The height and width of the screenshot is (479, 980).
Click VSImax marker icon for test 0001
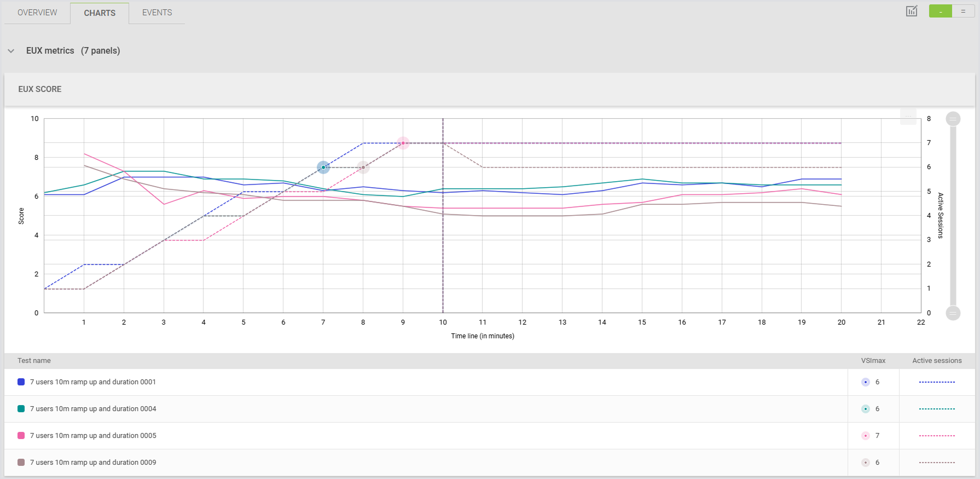(x=865, y=382)
